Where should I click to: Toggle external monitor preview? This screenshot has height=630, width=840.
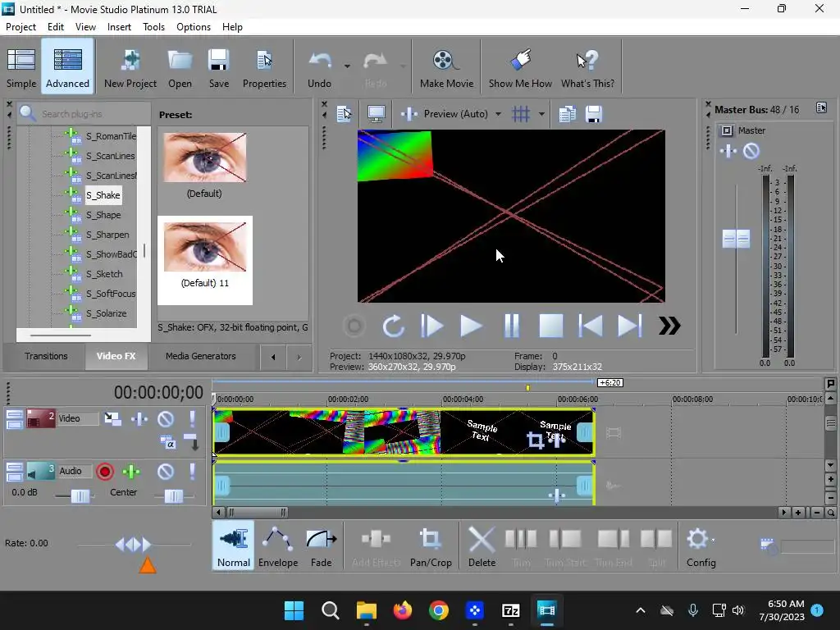[376, 114]
